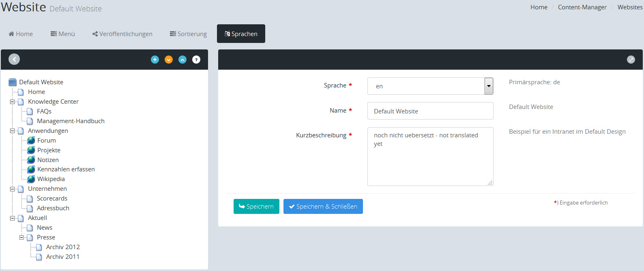Click the blue up-arrow icon

[x=182, y=60]
